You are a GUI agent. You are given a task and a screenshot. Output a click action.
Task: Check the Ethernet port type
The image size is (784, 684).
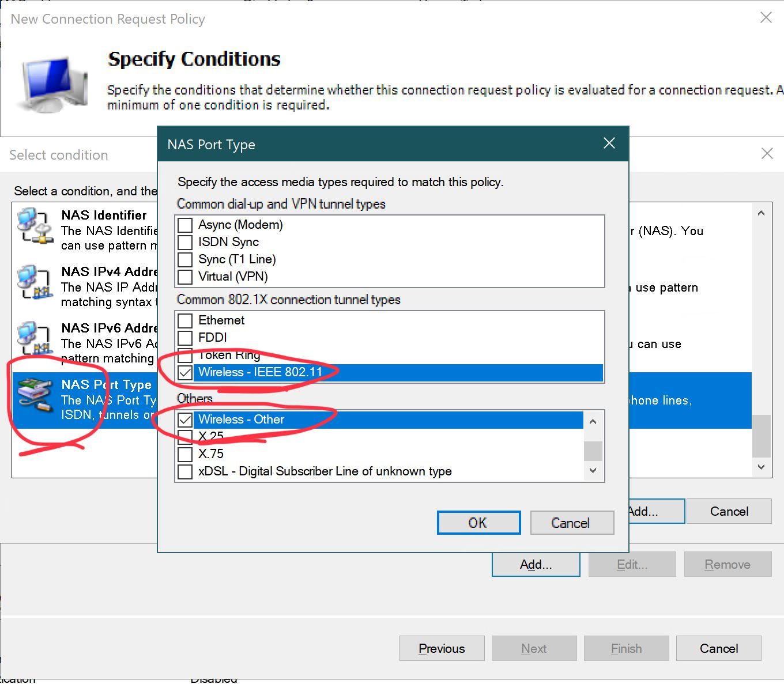(x=185, y=320)
